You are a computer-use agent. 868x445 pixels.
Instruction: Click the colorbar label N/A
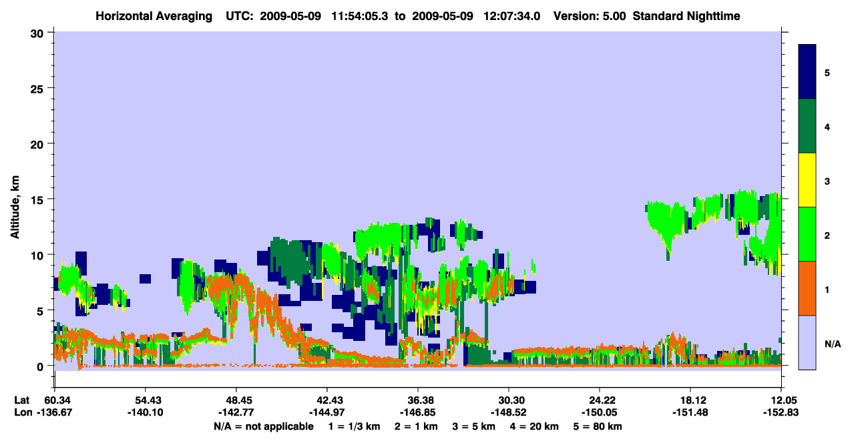pyautogui.click(x=832, y=344)
